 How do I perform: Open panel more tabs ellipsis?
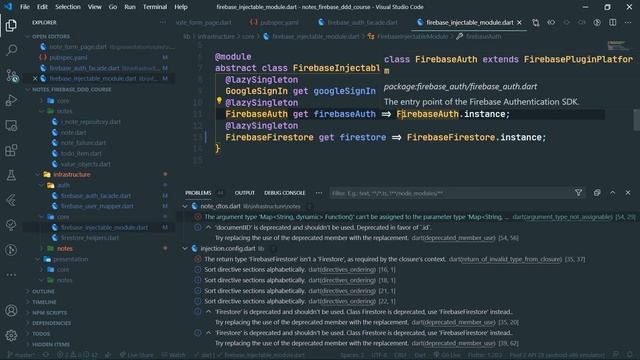pyautogui.click(x=319, y=193)
